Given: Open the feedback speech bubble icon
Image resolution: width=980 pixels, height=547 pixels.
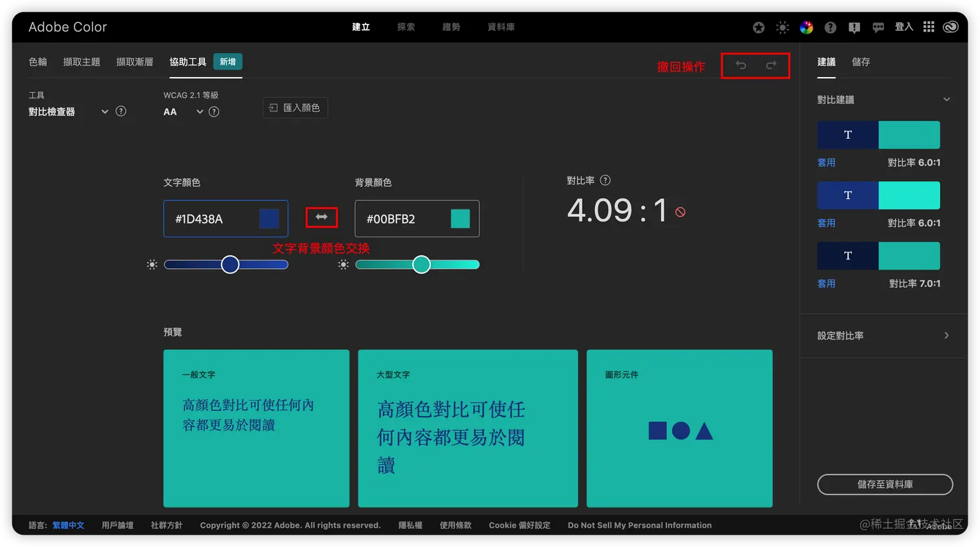Looking at the screenshot, I should point(878,27).
